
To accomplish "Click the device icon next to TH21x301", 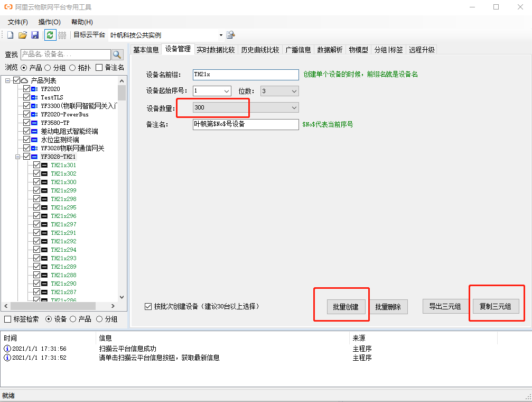I will [45, 165].
